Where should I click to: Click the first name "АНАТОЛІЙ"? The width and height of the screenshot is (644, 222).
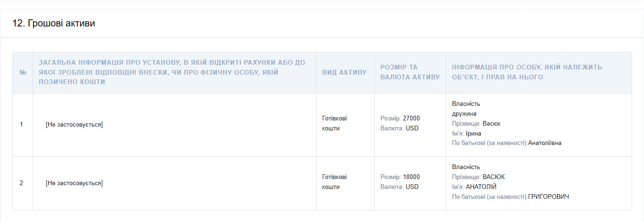click(481, 187)
